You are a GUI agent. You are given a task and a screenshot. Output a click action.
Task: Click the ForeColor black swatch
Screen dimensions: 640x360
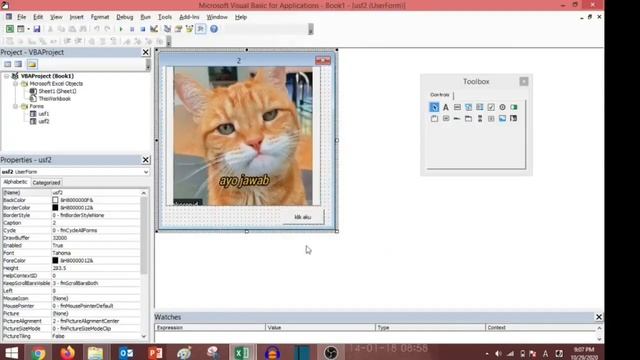coord(55,260)
